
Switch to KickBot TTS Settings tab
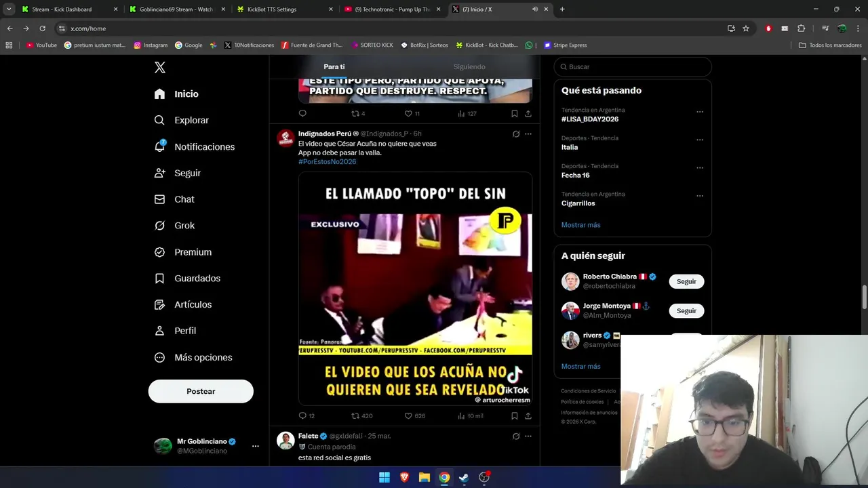[x=283, y=9]
